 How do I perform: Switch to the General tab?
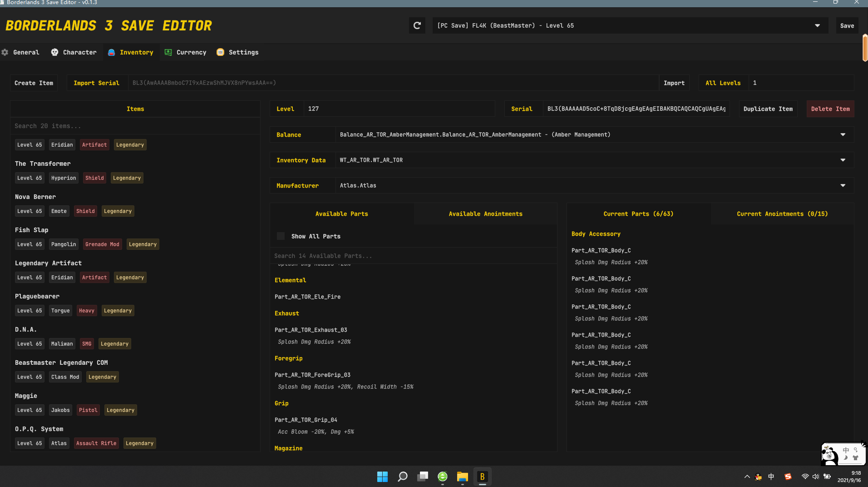click(x=21, y=52)
